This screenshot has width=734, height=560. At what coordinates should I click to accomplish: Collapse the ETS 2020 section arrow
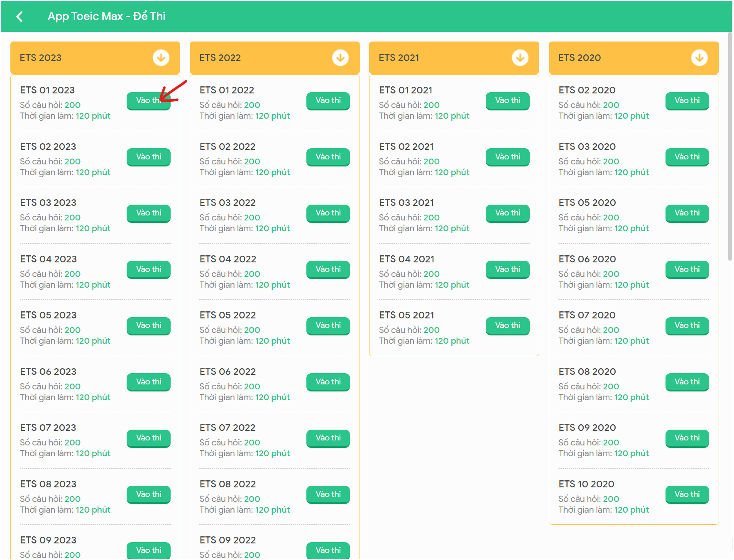[x=699, y=58]
